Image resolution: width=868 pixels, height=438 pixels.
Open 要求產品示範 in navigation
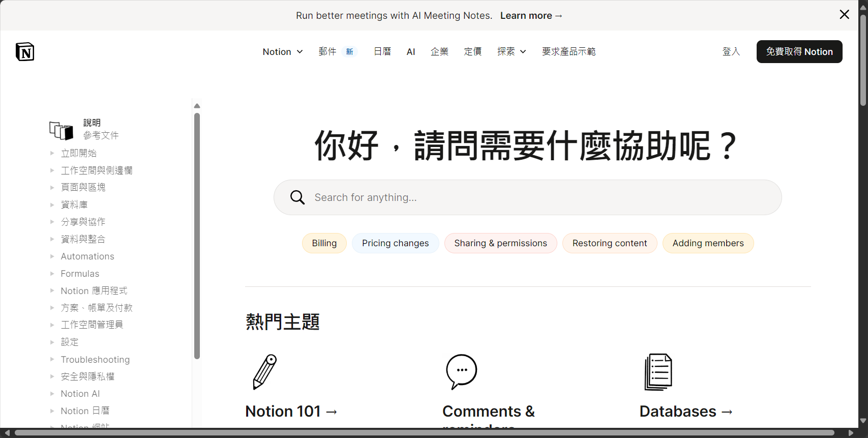tap(568, 51)
